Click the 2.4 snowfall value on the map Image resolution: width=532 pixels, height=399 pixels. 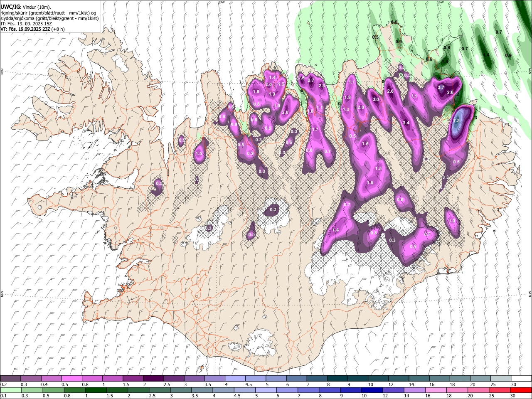pyautogui.click(x=406, y=123)
